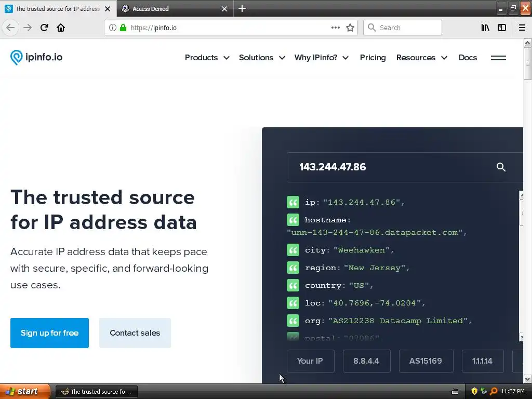Click the browser Search box
532x399 pixels.
(x=403, y=28)
